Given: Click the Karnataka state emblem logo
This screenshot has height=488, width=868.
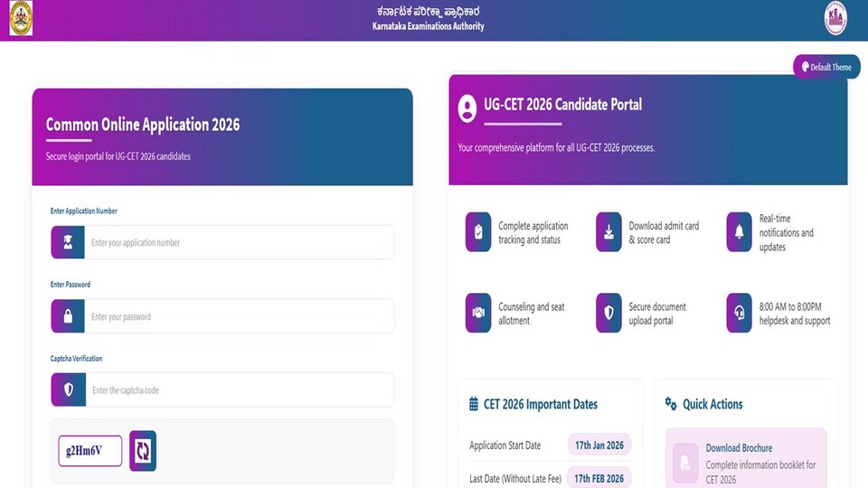Looking at the screenshot, I should point(21,18).
